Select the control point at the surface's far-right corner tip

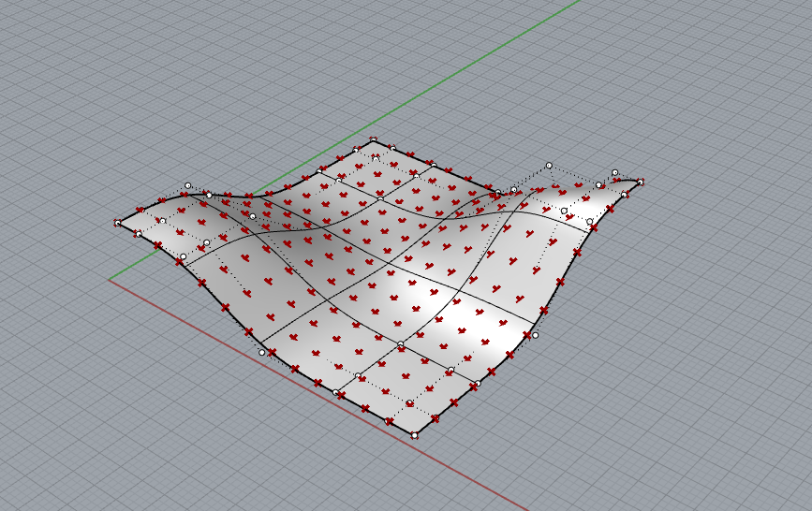pos(641,182)
